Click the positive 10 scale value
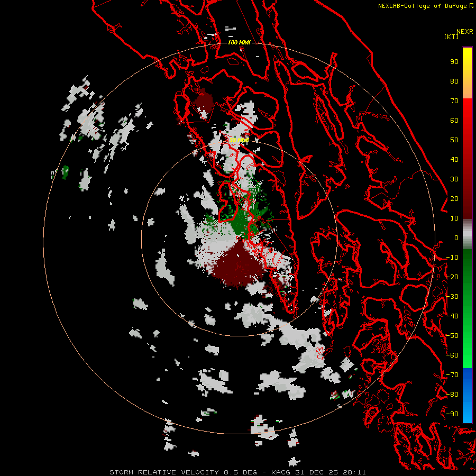Screen dimensions: 476x476 coord(454,218)
